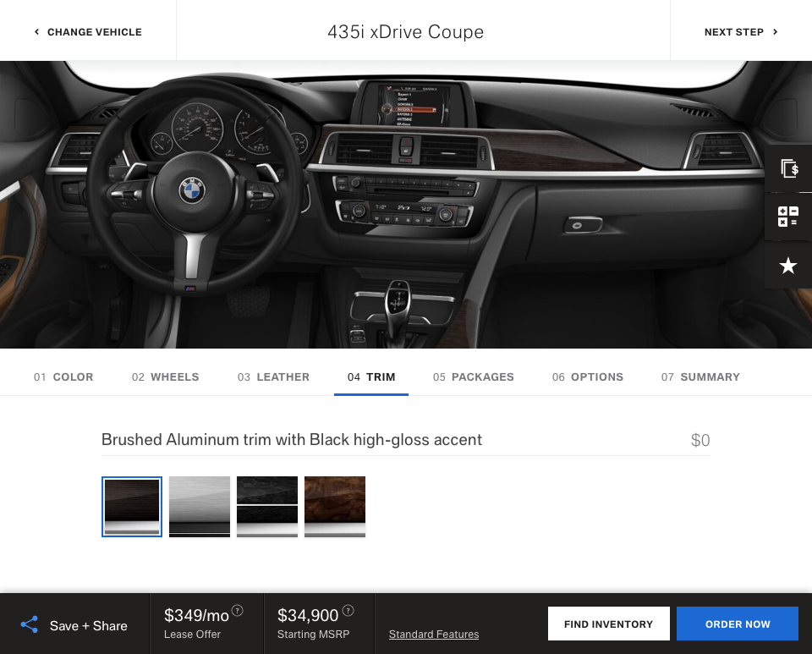
Task: Switch to 05 Packages tab
Action: pos(474,377)
